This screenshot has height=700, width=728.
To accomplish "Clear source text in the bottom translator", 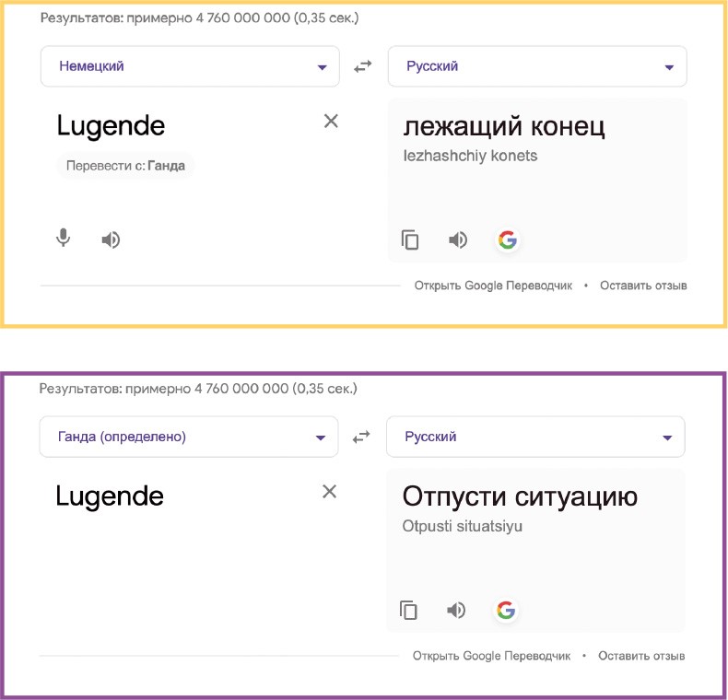I will coord(329,491).
